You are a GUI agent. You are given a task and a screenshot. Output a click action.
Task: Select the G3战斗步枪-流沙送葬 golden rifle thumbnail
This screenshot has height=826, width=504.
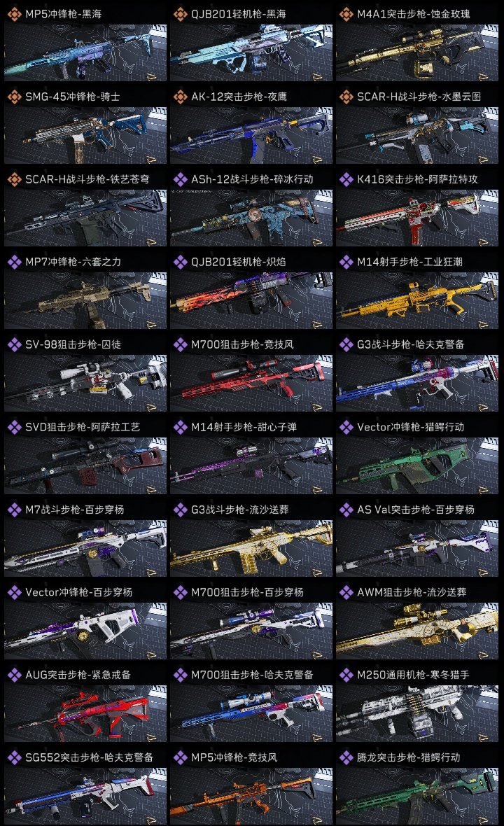point(251,548)
